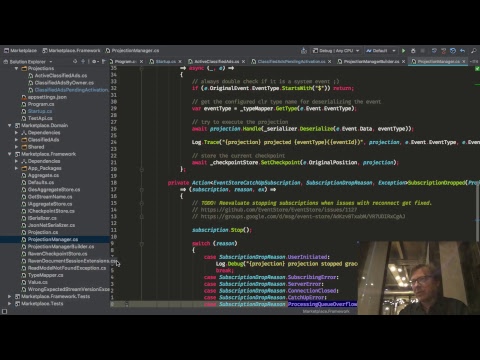Start debugging with the bug icon

point(413,51)
